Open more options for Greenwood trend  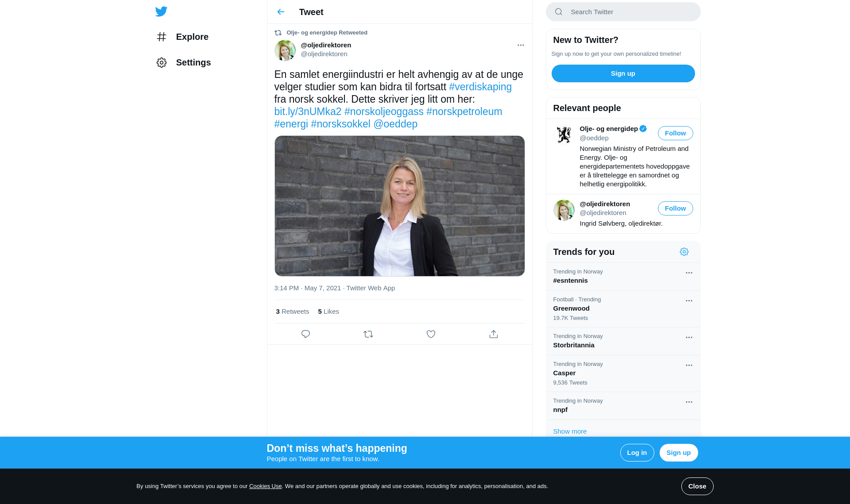pos(689,301)
